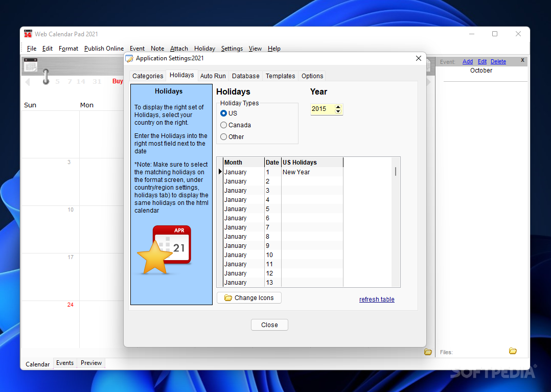Viewport: 551px width, 392px height.
Task: Click the Change Icons button
Action: coord(249,298)
